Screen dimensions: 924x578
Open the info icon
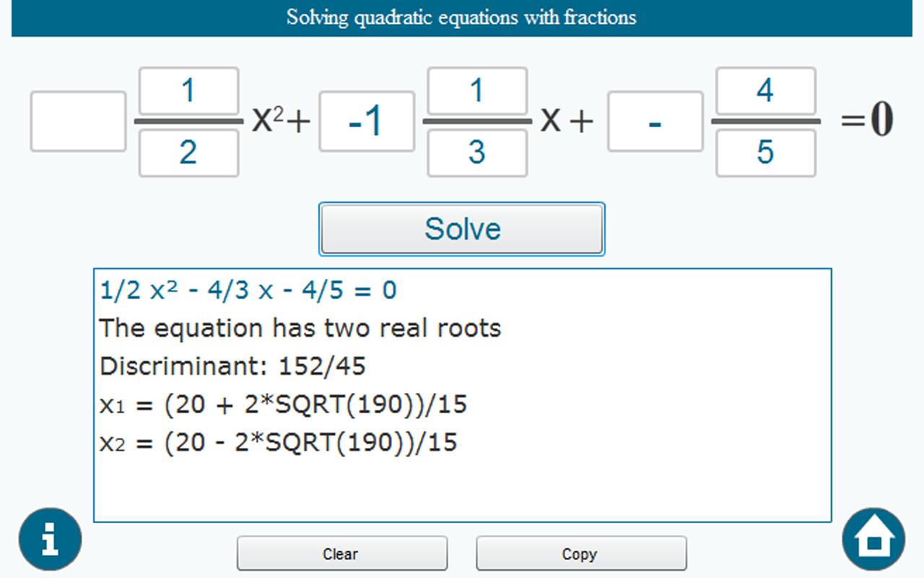click(x=50, y=539)
